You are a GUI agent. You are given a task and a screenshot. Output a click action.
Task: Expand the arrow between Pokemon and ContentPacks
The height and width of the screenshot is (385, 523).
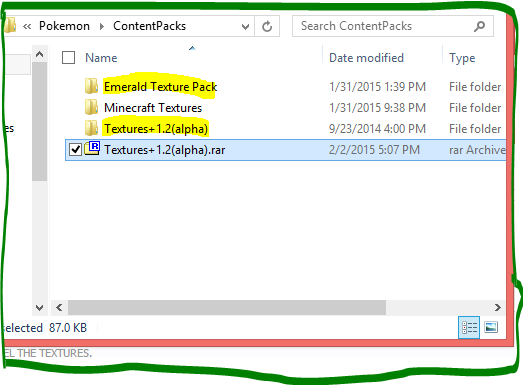tap(102, 26)
